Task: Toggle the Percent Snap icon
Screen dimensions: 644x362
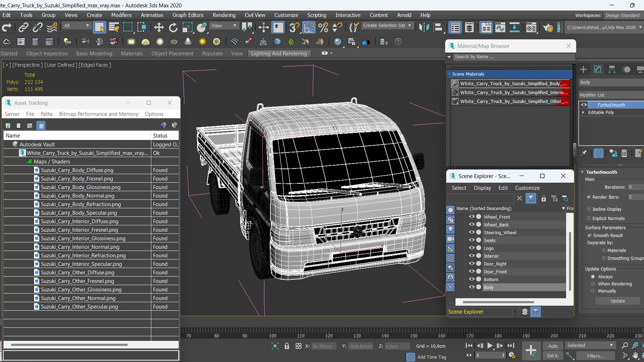Action: pyautogui.click(x=323, y=27)
